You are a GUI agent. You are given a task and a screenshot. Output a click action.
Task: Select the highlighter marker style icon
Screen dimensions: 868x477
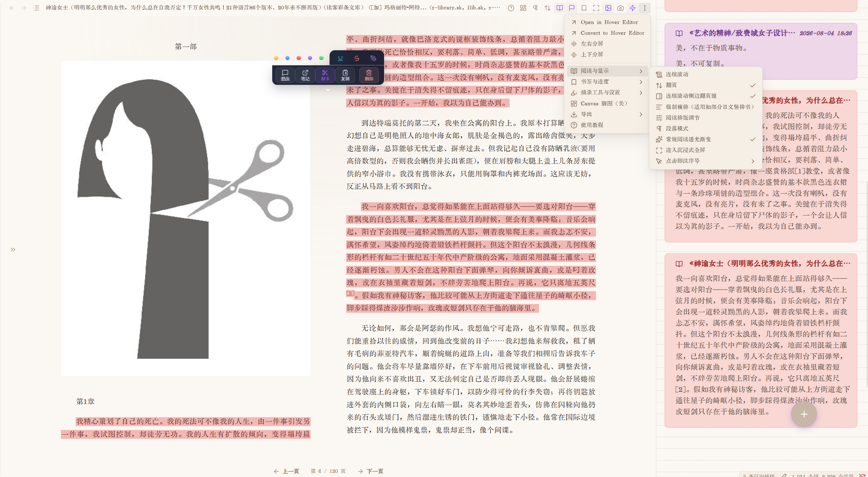coord(373,58)
